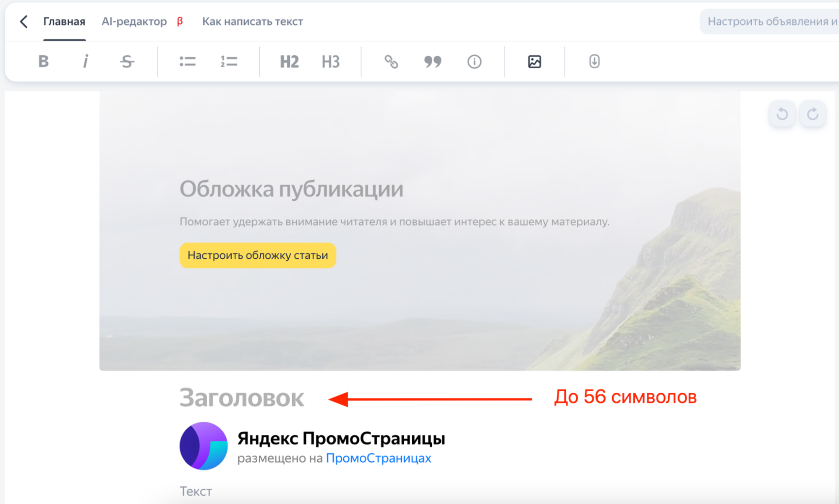The width and height of the screenshot is (839, 504).
Task: Open Как написать текст section
Action: 252,21
